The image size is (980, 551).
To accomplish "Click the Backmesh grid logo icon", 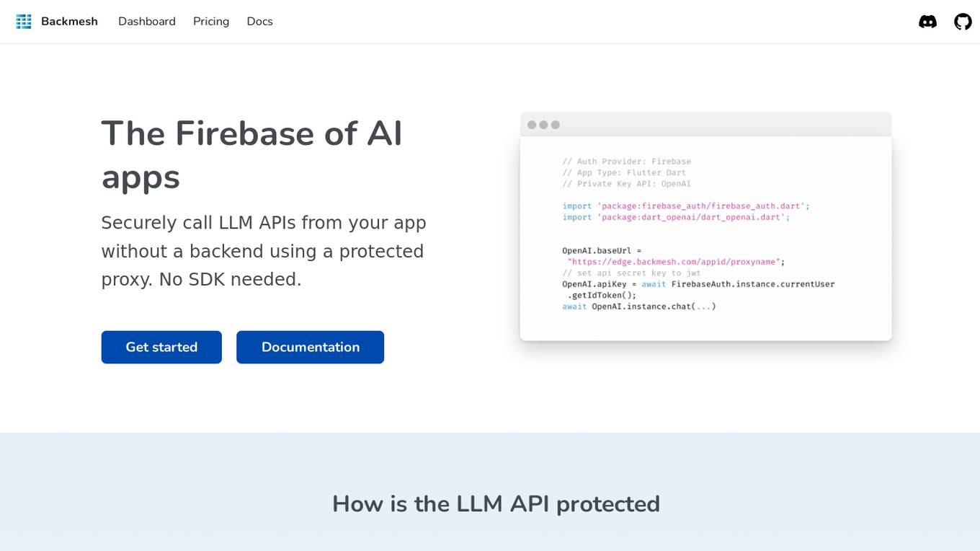I will point(24,22).
